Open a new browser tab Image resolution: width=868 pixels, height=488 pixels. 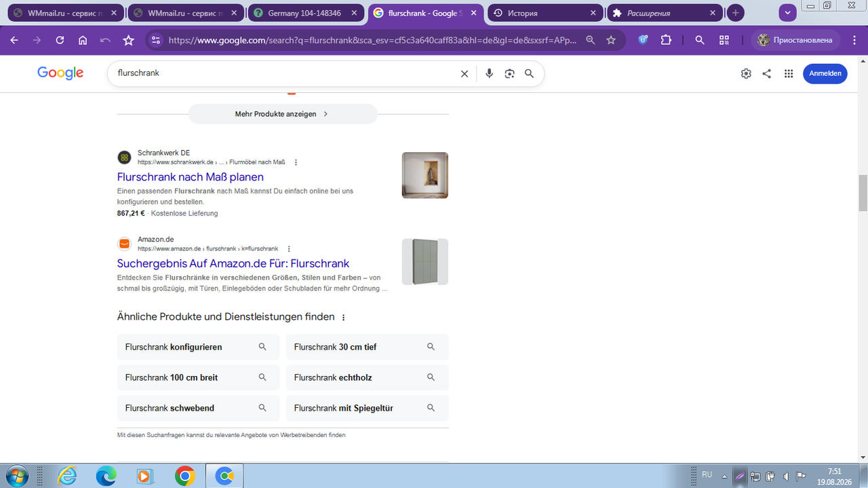[736, 13]
